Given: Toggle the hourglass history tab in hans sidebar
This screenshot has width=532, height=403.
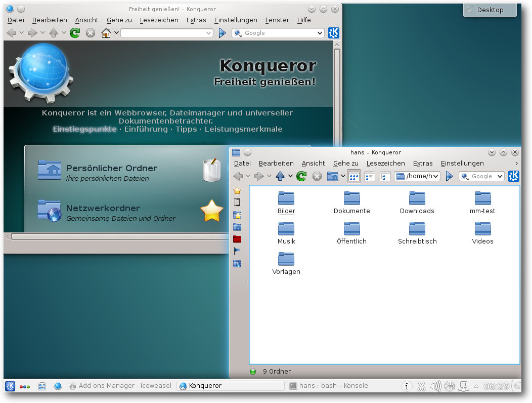Looking at the screenshot, I should 237,203.
